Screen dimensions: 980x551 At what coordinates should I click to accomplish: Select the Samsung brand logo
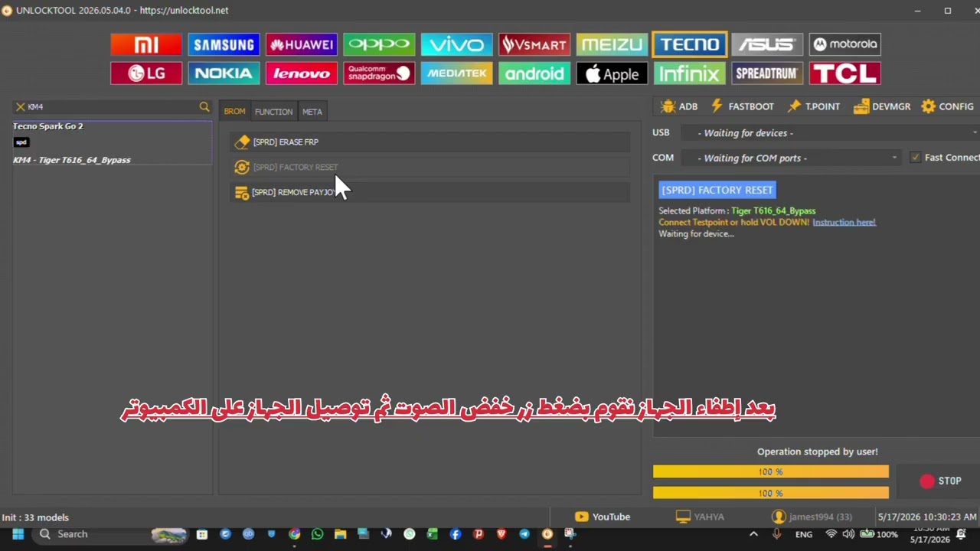point(224,44)
